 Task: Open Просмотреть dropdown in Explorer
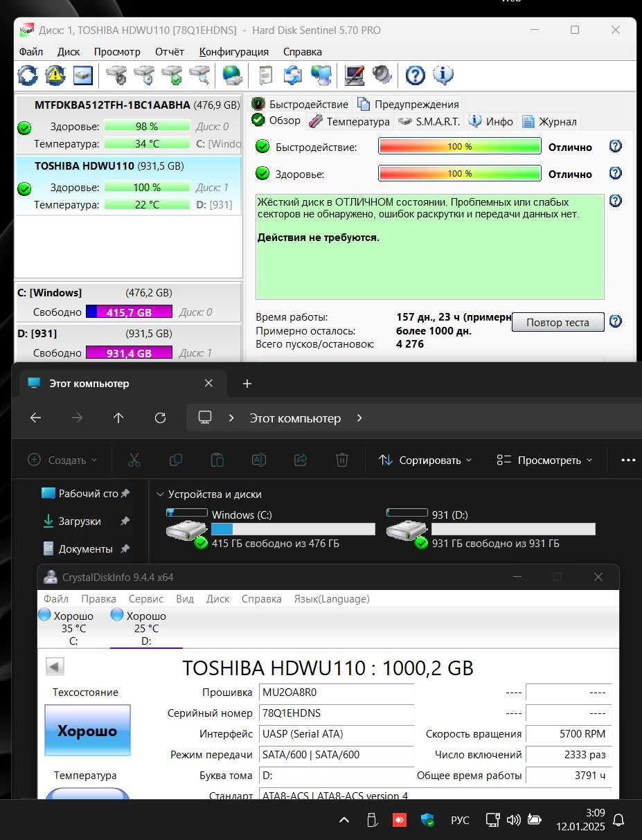pos(545,460)
